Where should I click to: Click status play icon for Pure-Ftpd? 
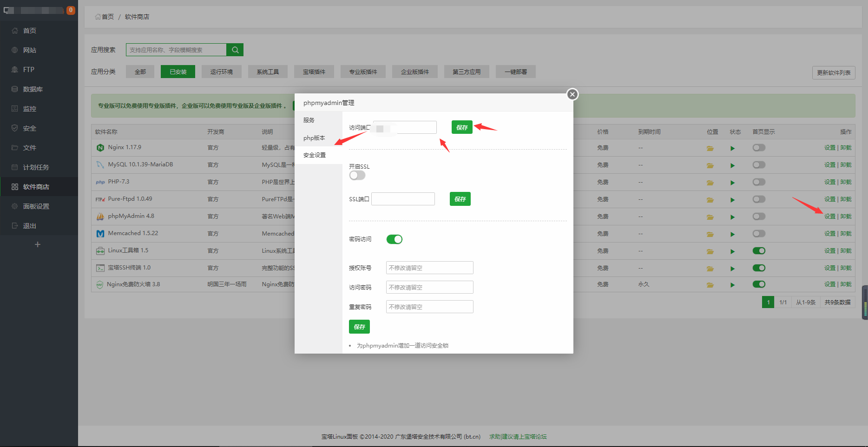pos(733,200)
